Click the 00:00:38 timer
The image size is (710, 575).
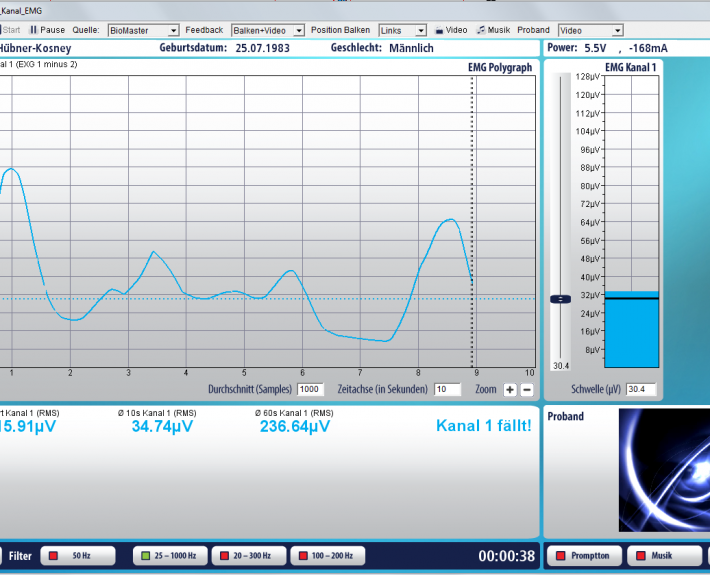pyautogui.click(x=507, y=556)
